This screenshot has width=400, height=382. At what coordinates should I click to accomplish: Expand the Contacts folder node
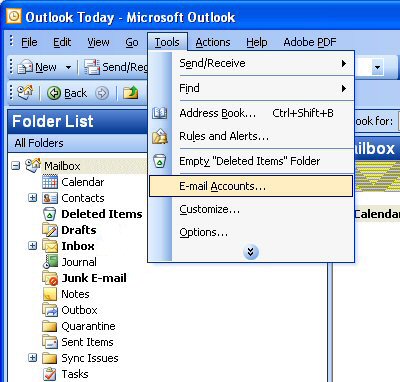coord(32,198)
